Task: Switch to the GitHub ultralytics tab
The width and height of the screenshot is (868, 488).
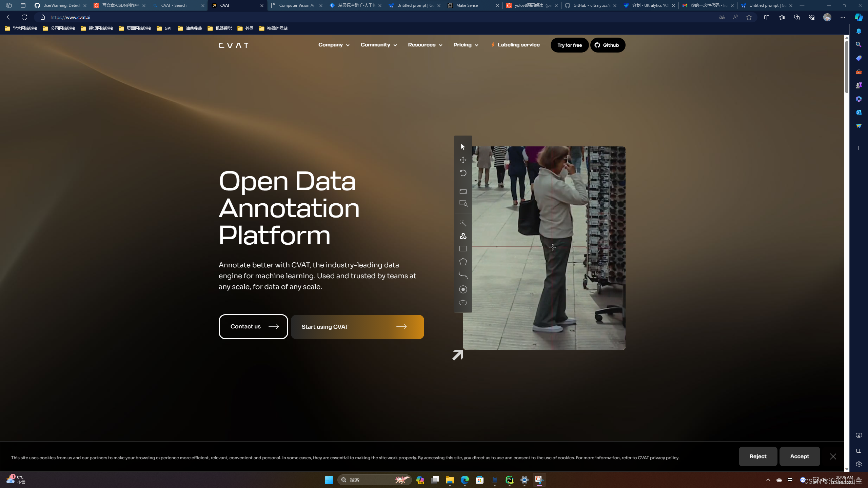Action: tap(590, 5)
